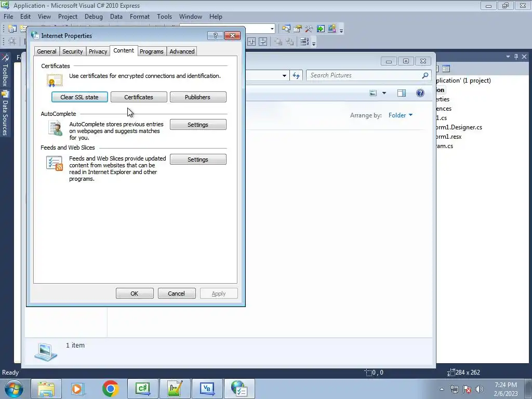
Task: Click the magnifier icon in Search Pictures box
Action: click(x=425, y=75)
